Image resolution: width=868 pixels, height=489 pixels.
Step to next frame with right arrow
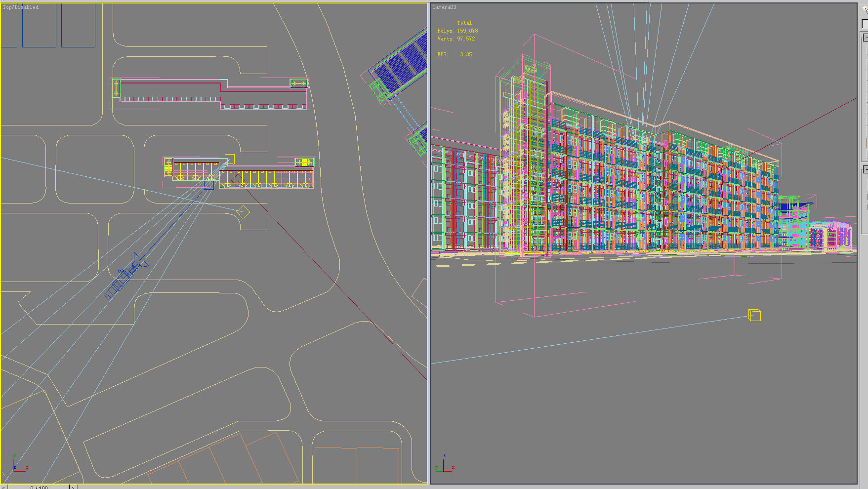coord(73,487)
